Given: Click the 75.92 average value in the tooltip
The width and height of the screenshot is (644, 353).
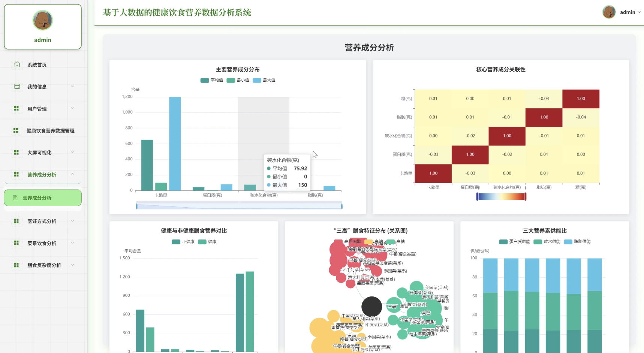Looking at the screenshot, I should tap(300, 169).
